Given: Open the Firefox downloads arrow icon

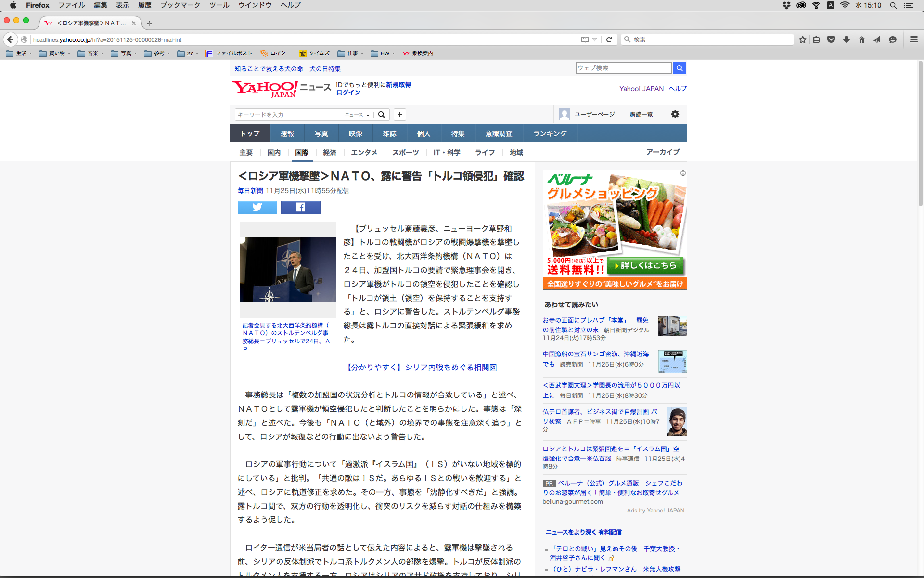Looking at the screenshot, I should [846, 39].
